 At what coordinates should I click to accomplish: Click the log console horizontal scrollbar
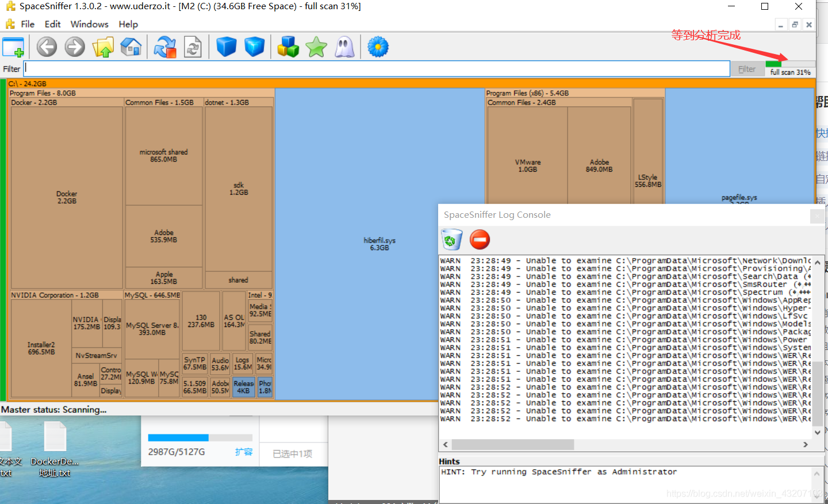tap(512, 445)
